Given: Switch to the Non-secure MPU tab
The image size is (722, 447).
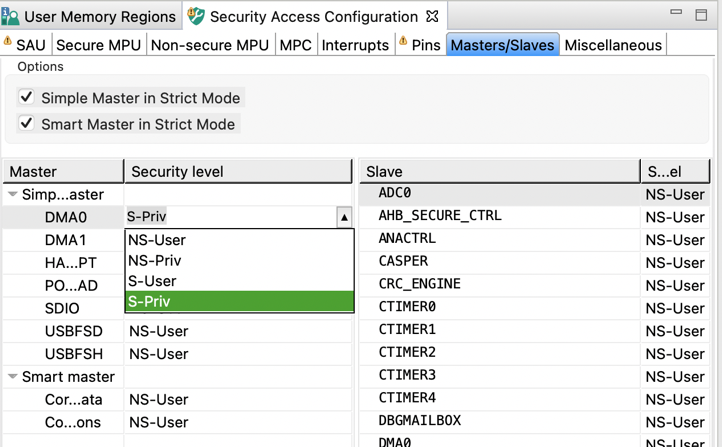Looking at the screenshot, I should (210, 45).
